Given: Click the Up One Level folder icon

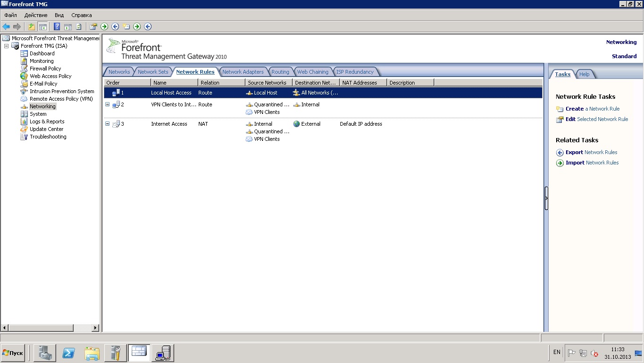Looking at the screenshot, I should (x=32, y=26).
